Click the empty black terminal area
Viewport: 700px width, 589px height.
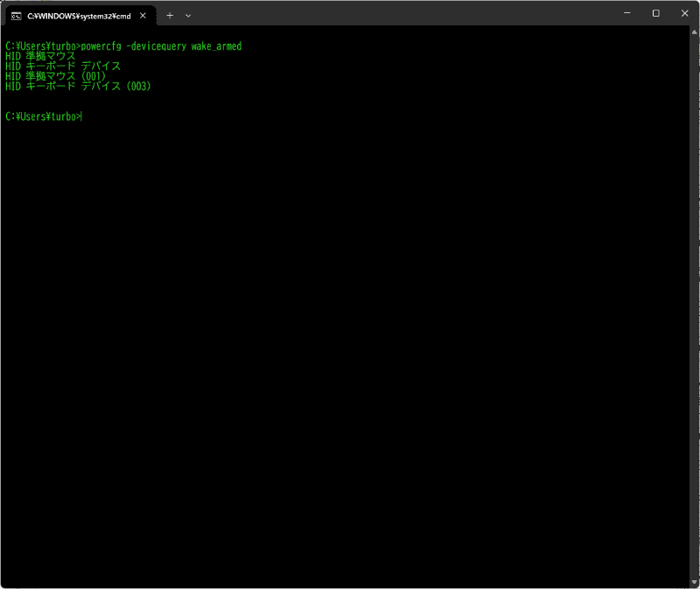click(x=350, y=350)
